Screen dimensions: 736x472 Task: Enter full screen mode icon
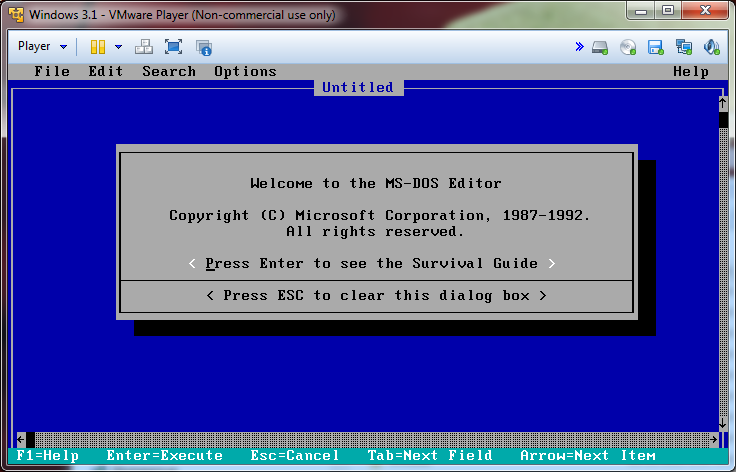tap(173, 47)
